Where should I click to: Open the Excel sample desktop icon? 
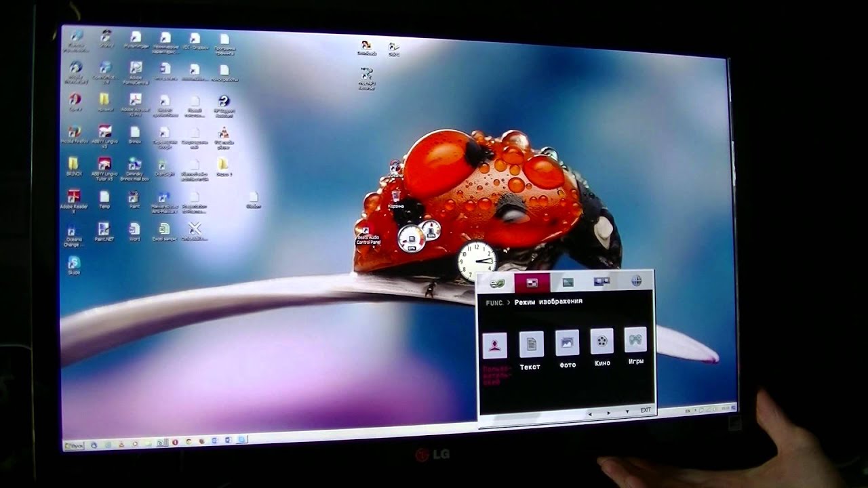click(163, 231)
